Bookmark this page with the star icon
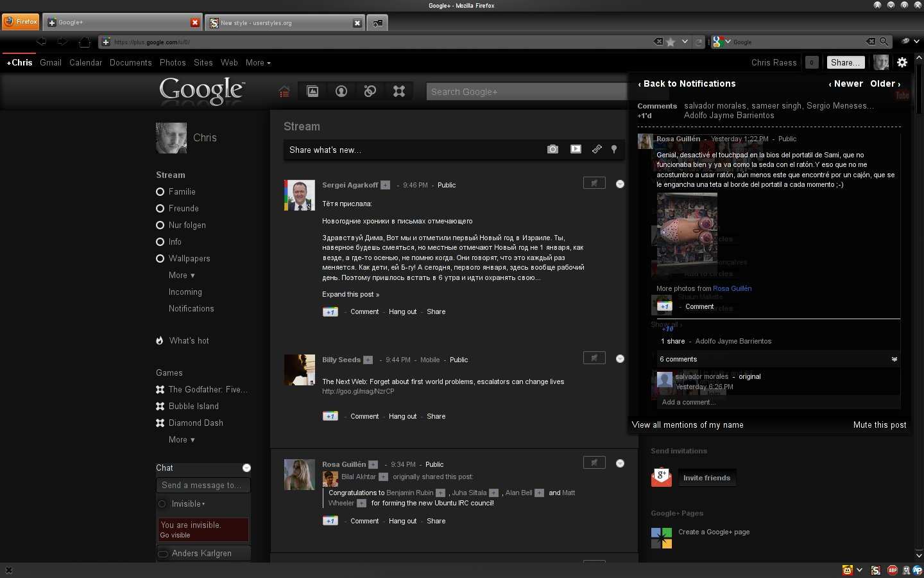This screenshot has width=924, height=578. [x=671, y=42]
